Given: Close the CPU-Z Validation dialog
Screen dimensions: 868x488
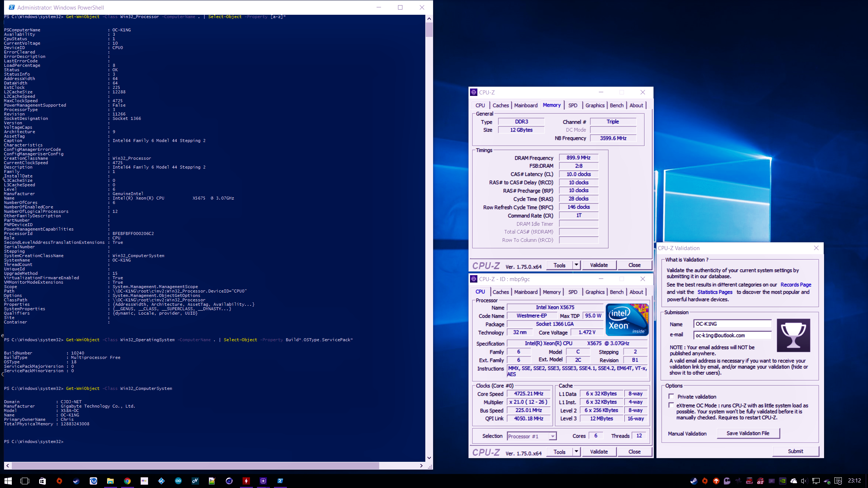Looking at the screenshot, I should coord(816,248).
